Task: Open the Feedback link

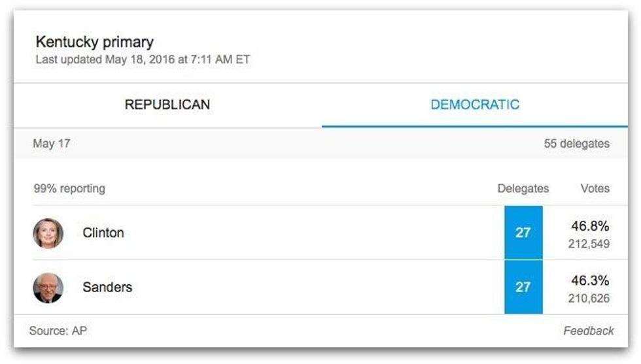Action: (588, 331)
